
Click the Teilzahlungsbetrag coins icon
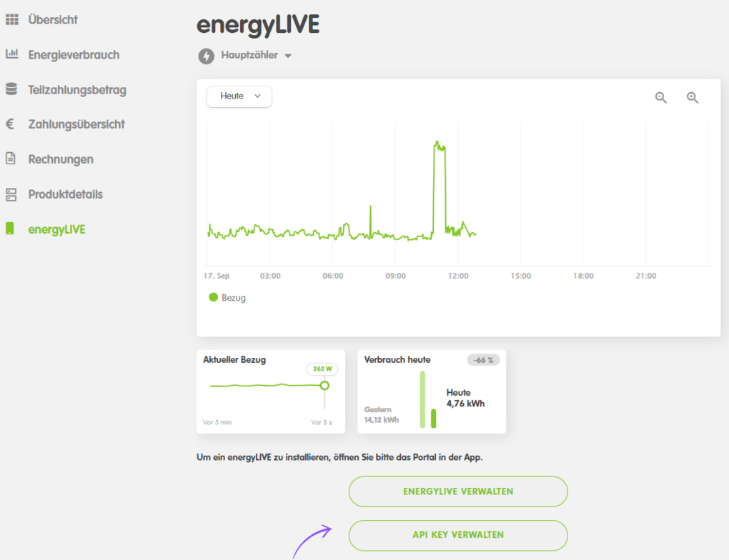point(11,89)
